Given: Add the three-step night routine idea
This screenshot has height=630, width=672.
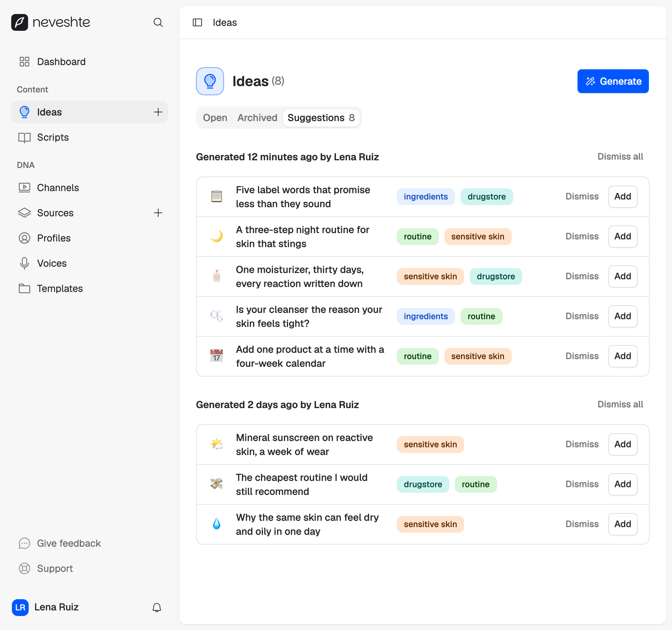Looking at the screenshot, I should (x=623, y=236).
